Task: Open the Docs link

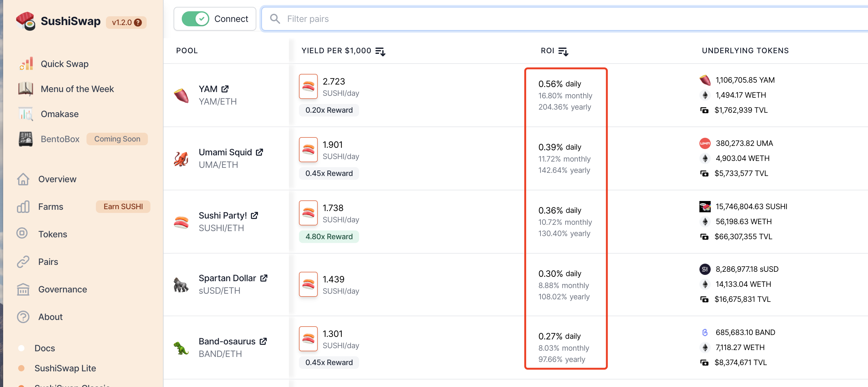Action: pyautogui.click(x=44, y=348)
